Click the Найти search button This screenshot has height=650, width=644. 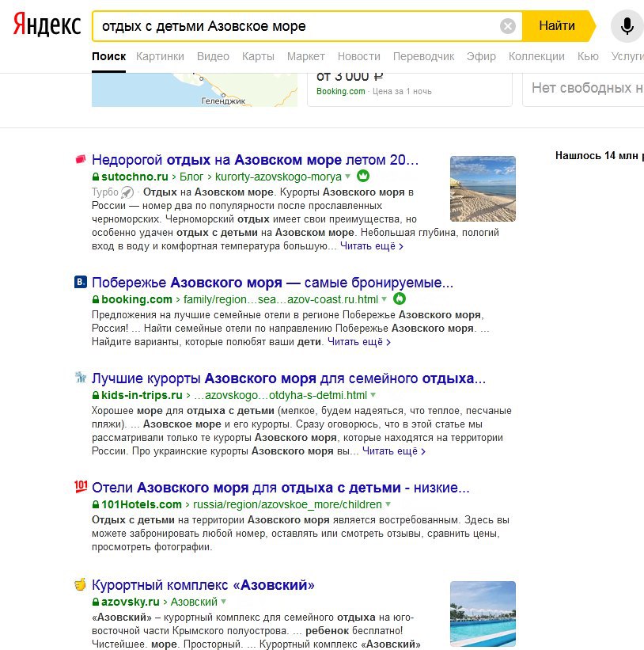(558, 26)
